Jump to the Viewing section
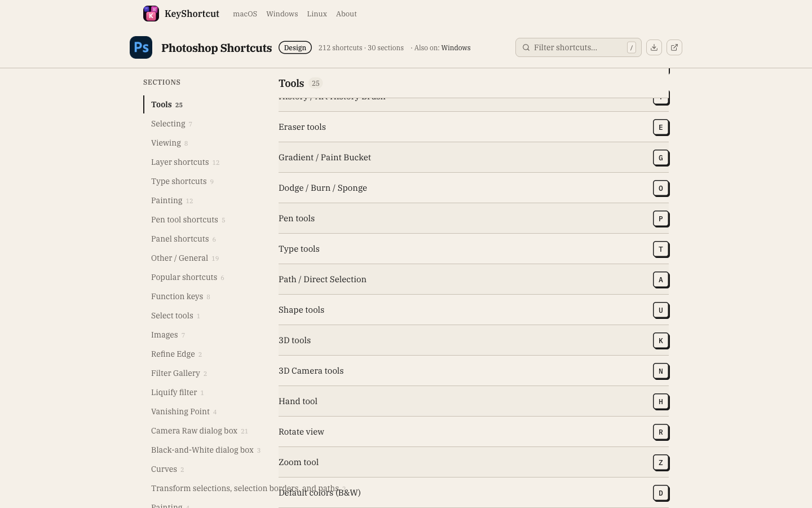812x508 pixels. pos(169,143)
